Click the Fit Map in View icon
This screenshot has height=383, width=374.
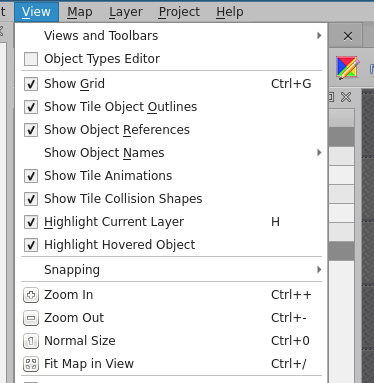pos(31,364)
